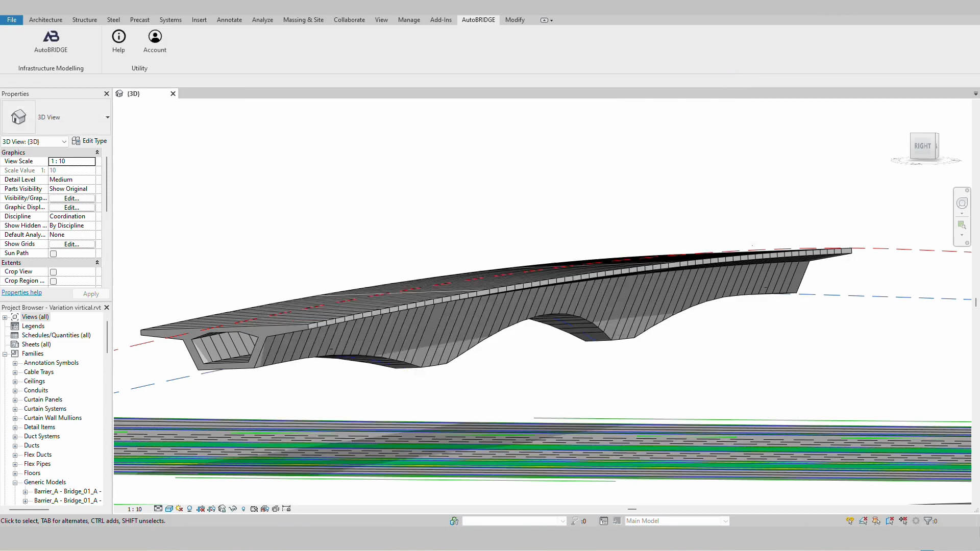Open the Account tool in ribbon
Viewport: 980px width, 551px height.
pyautogui.click(x=155, y=41)
